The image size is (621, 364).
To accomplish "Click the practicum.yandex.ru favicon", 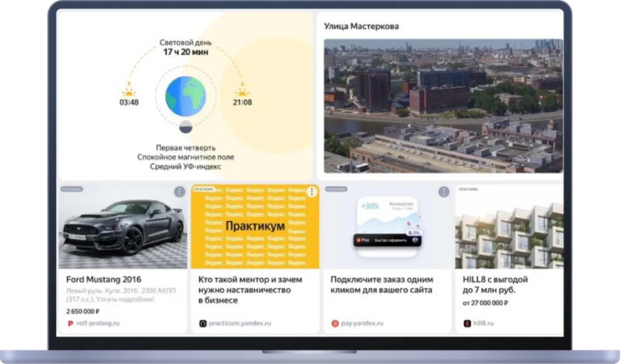I will pyautogui.click(x=203, y=323).
